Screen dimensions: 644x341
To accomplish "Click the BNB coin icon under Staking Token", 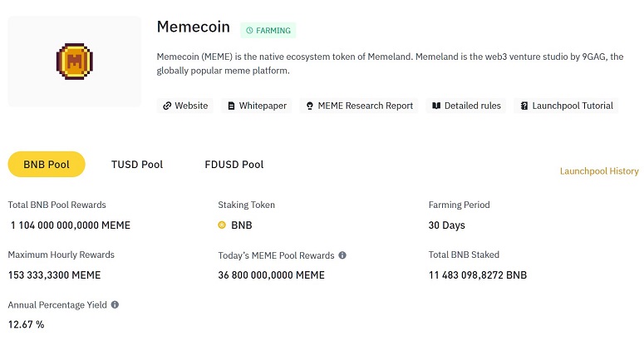I will tap(222, 225).
